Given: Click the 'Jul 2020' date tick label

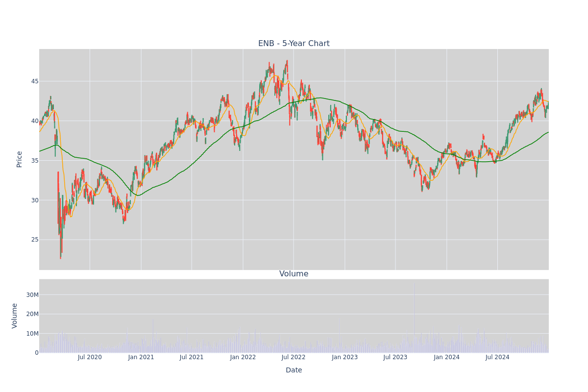Looking at the screenshot, I should 90,357.
